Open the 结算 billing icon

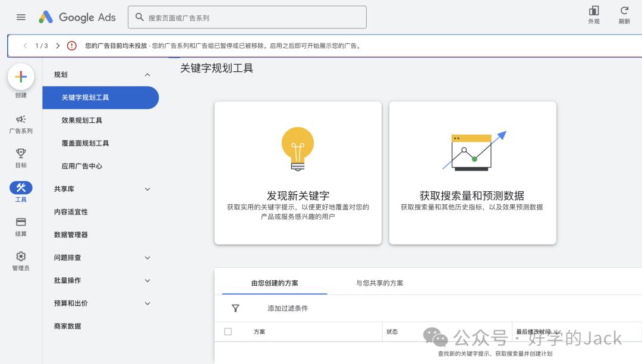click(21, 222)
